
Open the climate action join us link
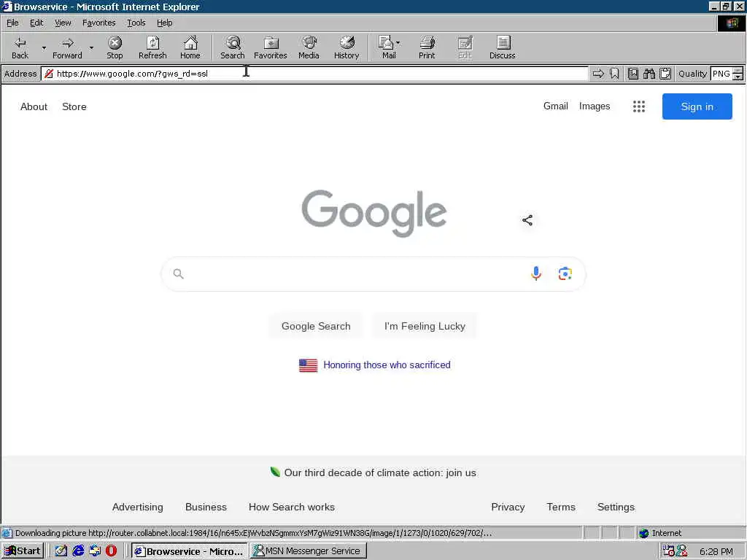point(380,472)
